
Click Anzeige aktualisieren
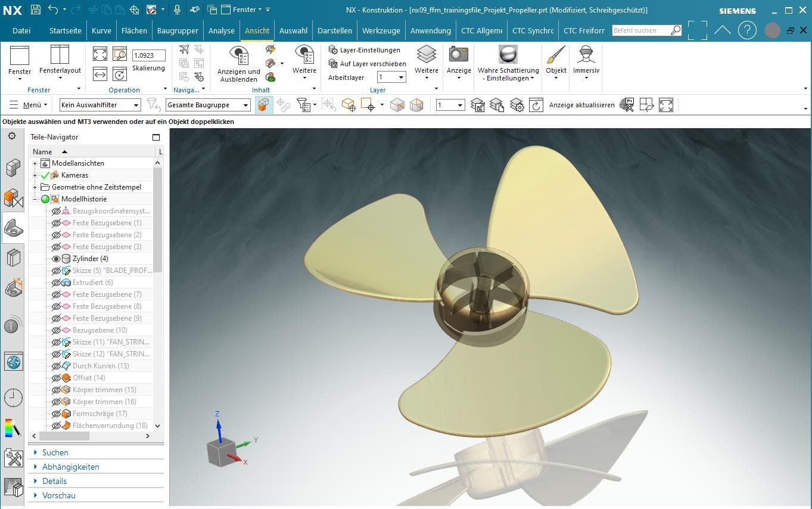(581, 105)
